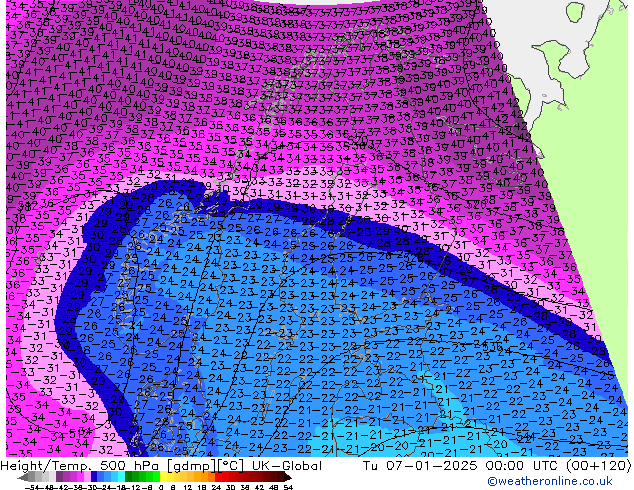The width and height of the screenshot is (634, 490).
Task: Click the 'Height/Temp. 500 hPa' title text
Action: (x=79, y=466)
